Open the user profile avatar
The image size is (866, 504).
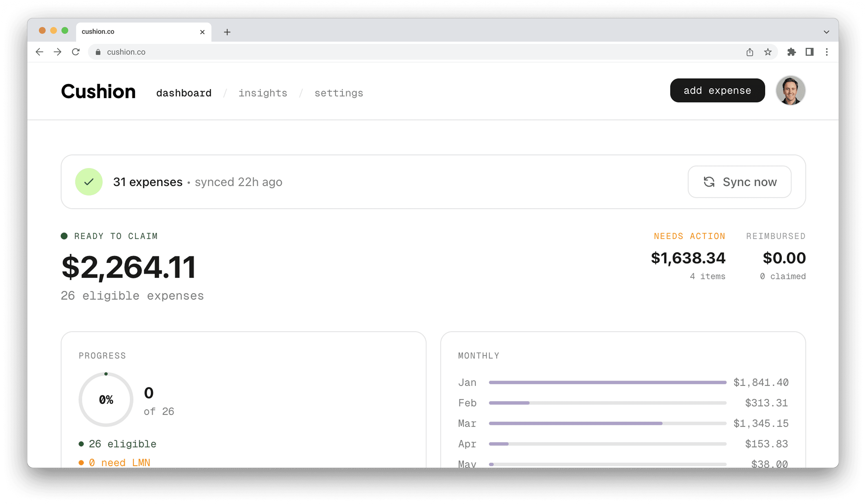pyautogui.click(x=790, y=90)
